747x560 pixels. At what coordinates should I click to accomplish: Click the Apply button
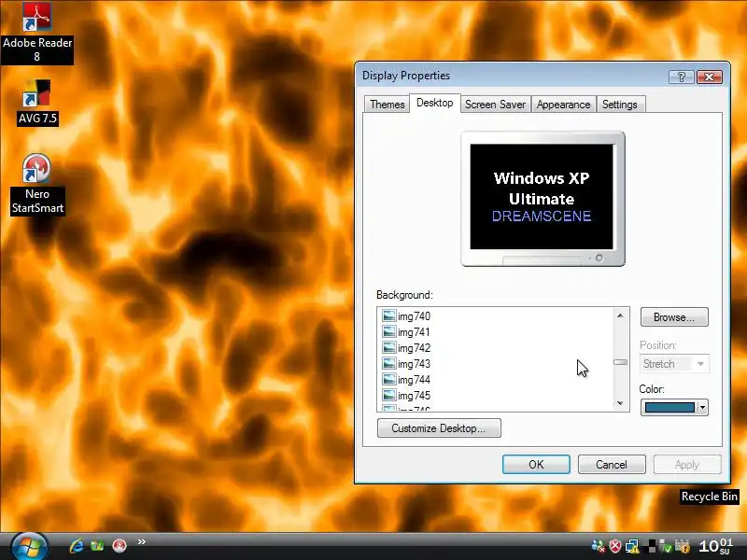click(686, 464)
